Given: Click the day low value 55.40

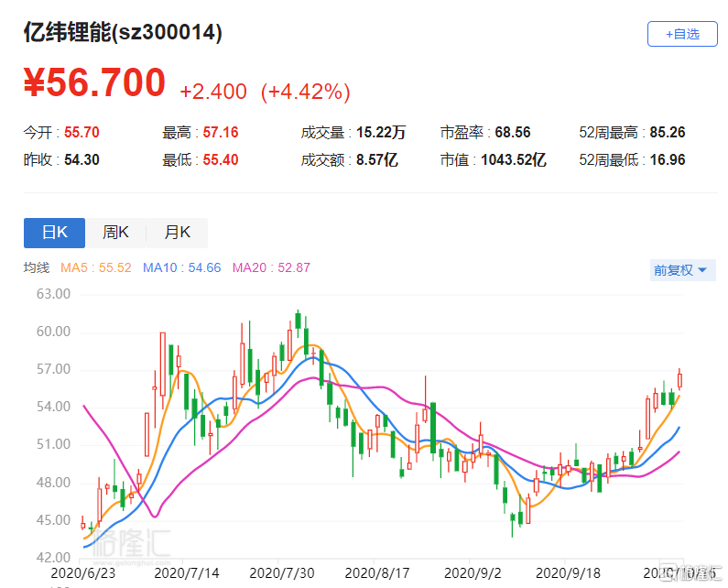Looking at the screenshot, I should coord(221,159).
